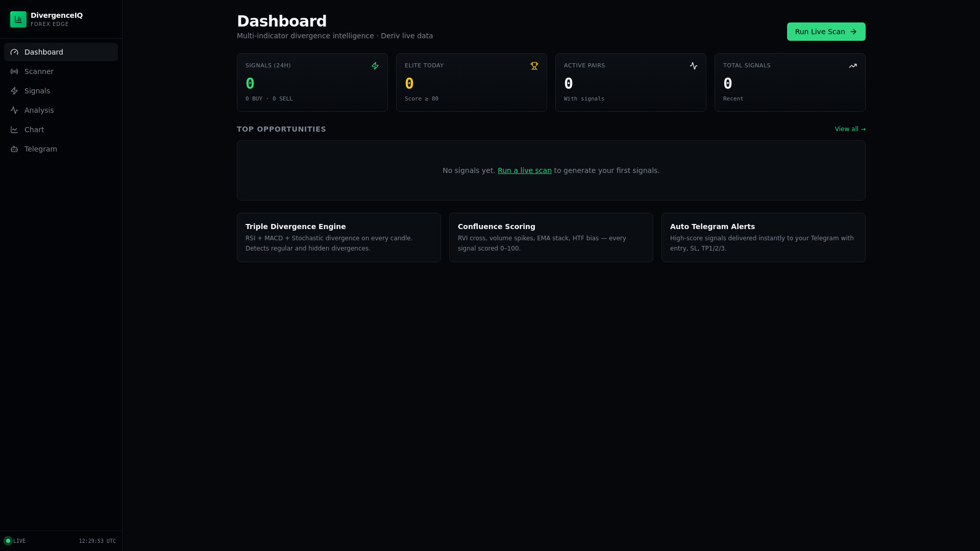Click the Triple Divergence Engine card
Screen dimensions: 980x551
tap(339, 237)
